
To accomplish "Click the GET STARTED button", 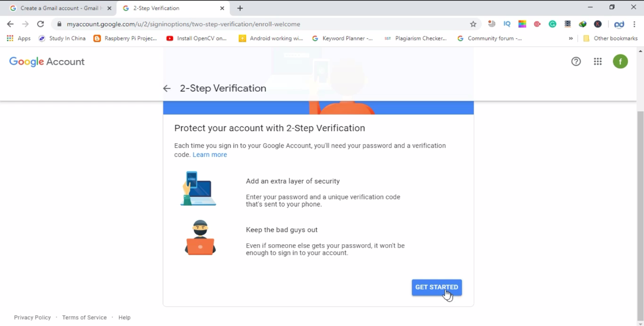I will (437, 287).
